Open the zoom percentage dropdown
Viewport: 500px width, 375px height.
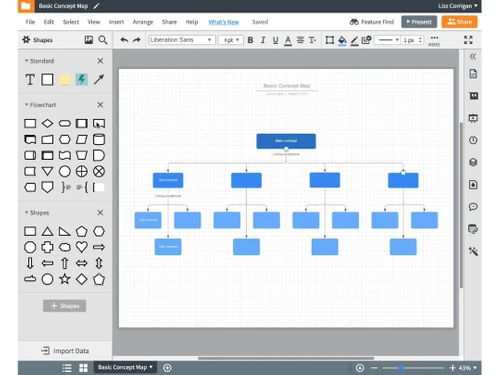pyautogui.click(x=468, y=368)
